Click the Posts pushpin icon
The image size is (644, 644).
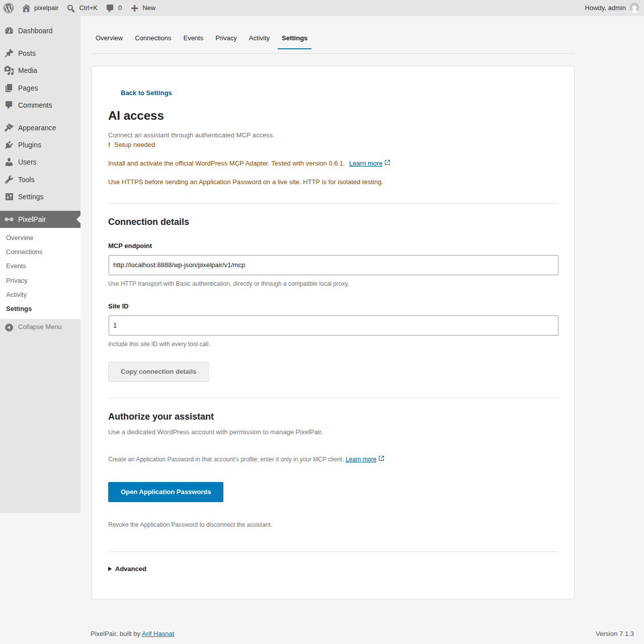coord(9,53)
